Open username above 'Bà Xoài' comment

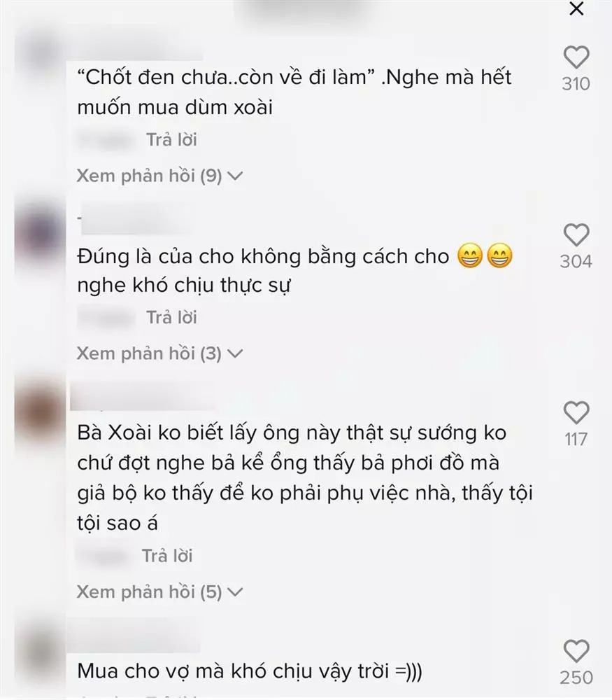coord(143,395)
